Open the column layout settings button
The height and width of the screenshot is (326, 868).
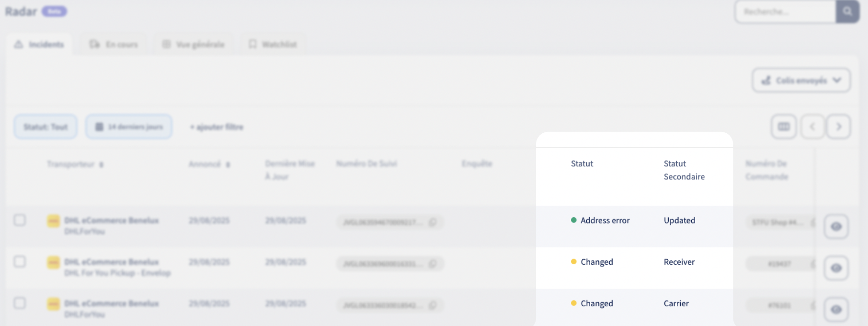click(784, 127)
